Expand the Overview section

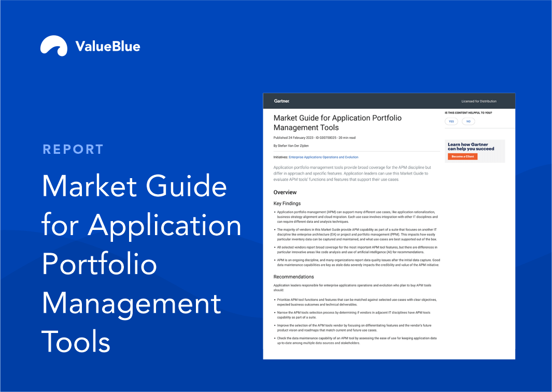click(285, 192)
